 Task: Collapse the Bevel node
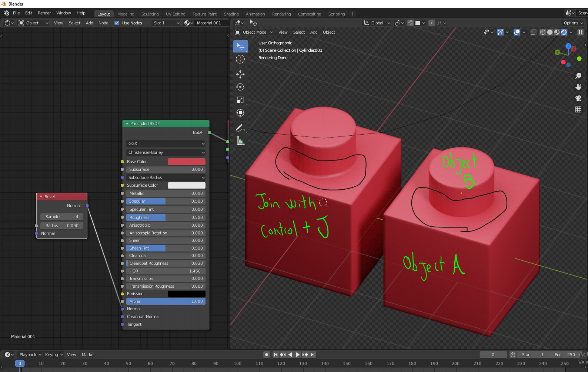[41, 197]
